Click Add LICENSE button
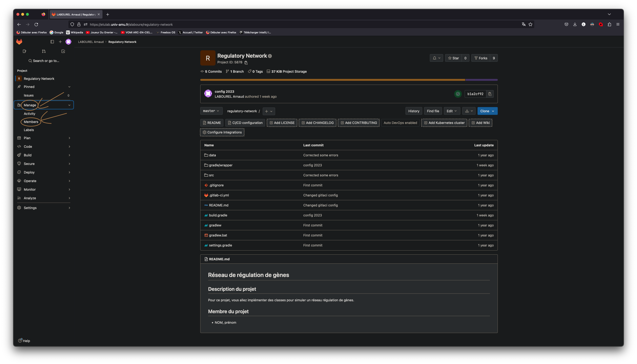Viewport: 637px width, 364px height. point(282,123)
